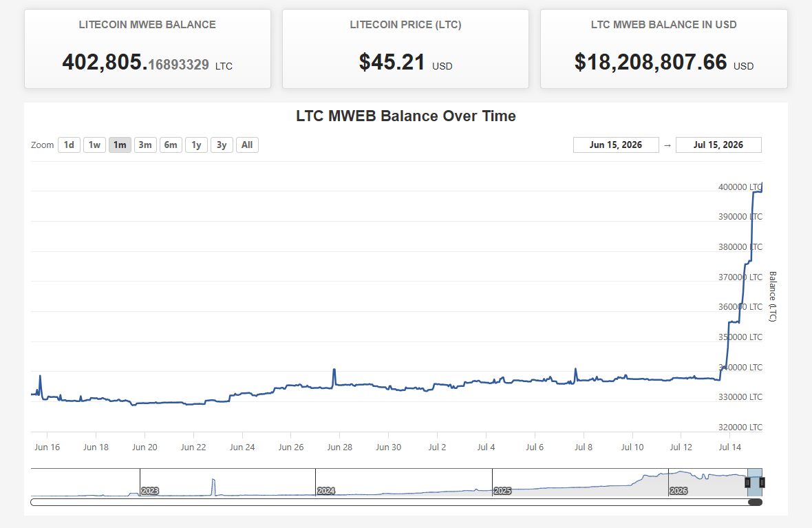Click the Jul 10 x-axis label
Viewport: 812px width, 528px height.
click(632, 447)
